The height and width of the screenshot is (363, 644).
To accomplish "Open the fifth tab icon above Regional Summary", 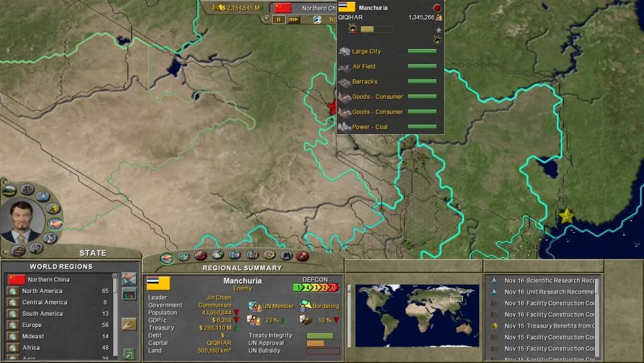I will tap(235, 255).
